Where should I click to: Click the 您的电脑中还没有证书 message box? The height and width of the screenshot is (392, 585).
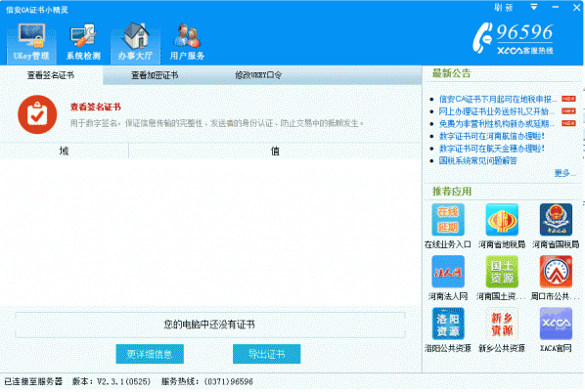click(x=210, y=326)
